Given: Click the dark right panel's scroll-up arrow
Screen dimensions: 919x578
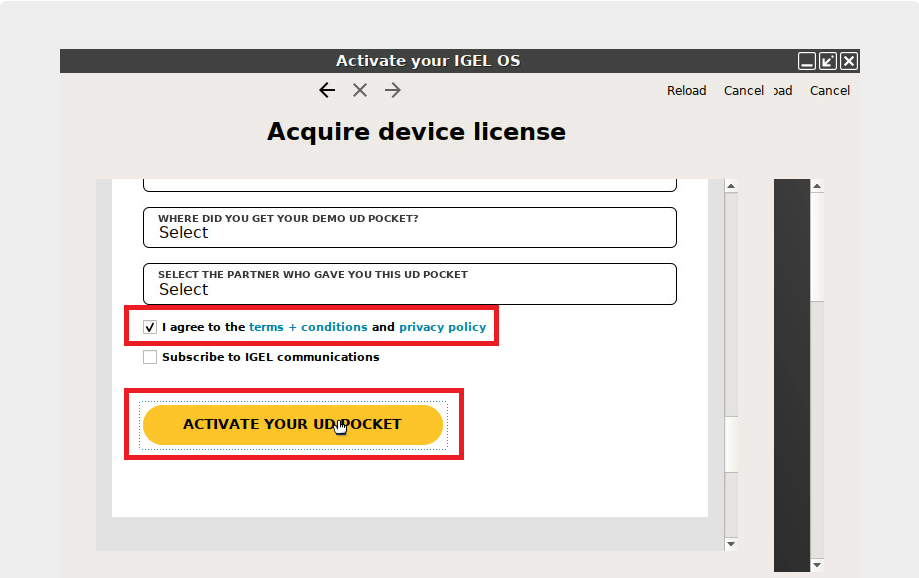Looking at the screenshot, I should tap(817, 186).
